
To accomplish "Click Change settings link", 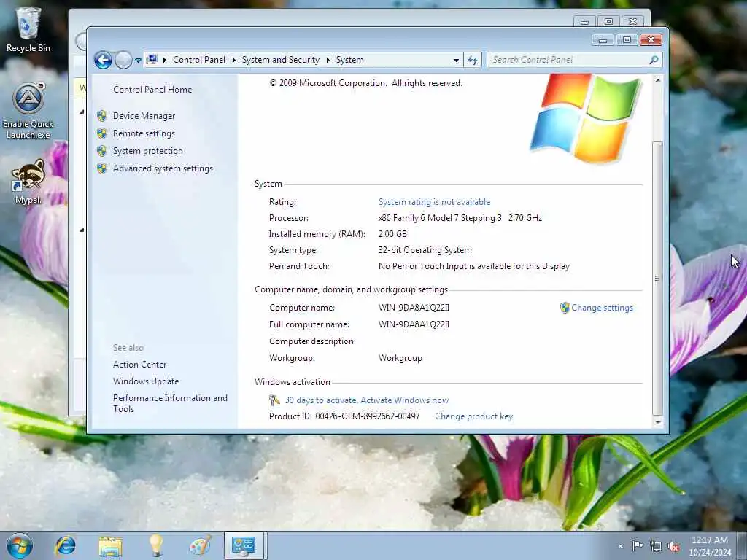I will pos(602,308).
